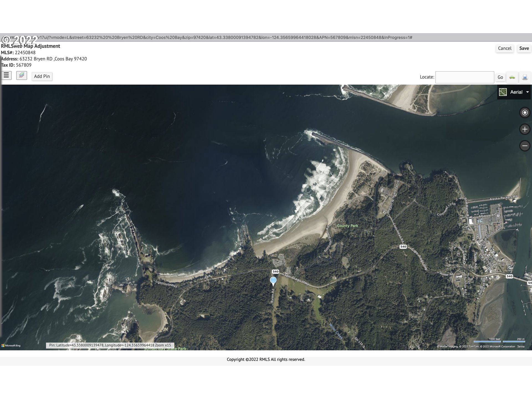Viewport: 532px width, 399px height.
Task: Zoom in with the plus button
Action: click(525, 129)
